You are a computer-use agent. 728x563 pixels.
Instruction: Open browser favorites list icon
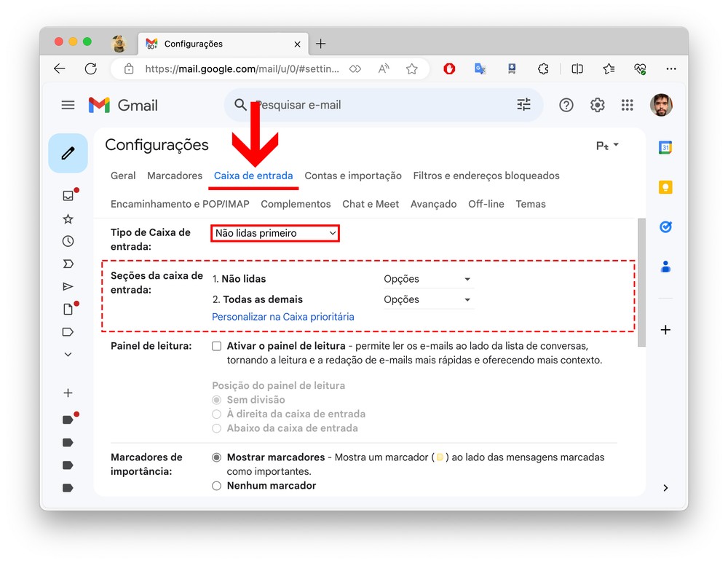[x=609, y=68]
